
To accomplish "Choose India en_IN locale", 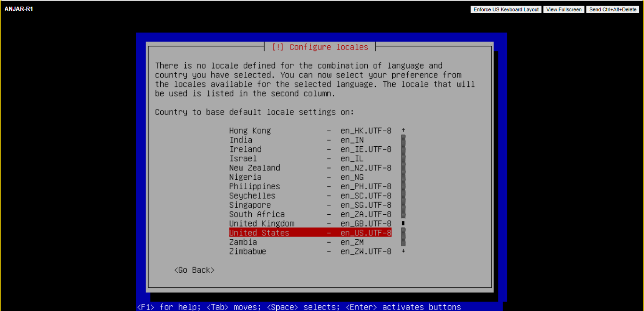I will pos(310,140).
